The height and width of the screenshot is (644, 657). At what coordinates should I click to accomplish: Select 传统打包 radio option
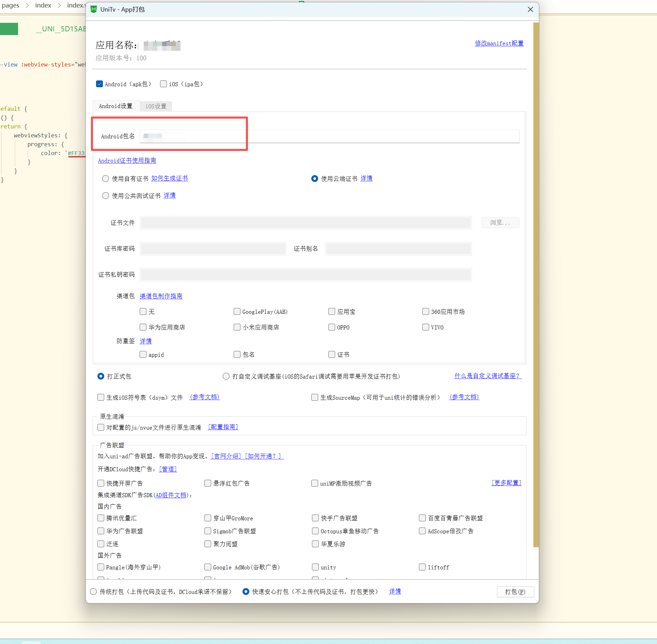[93, 592]
